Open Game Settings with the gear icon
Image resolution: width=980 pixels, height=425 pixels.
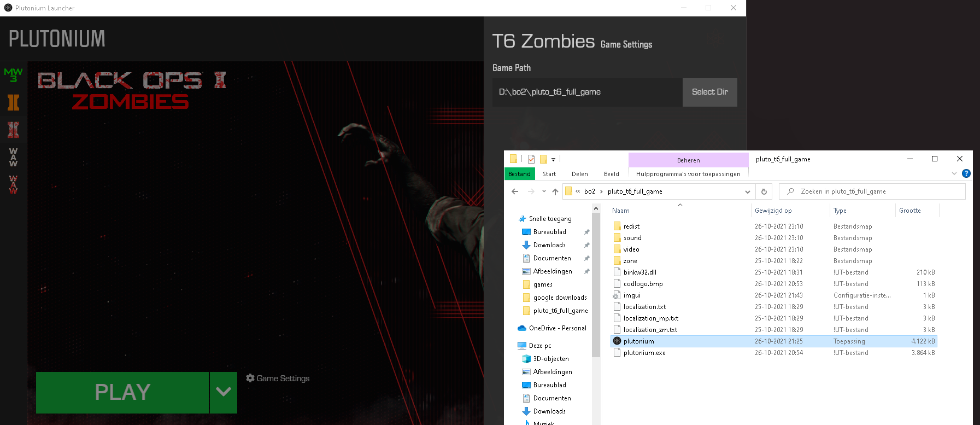(x=278, y=379)
